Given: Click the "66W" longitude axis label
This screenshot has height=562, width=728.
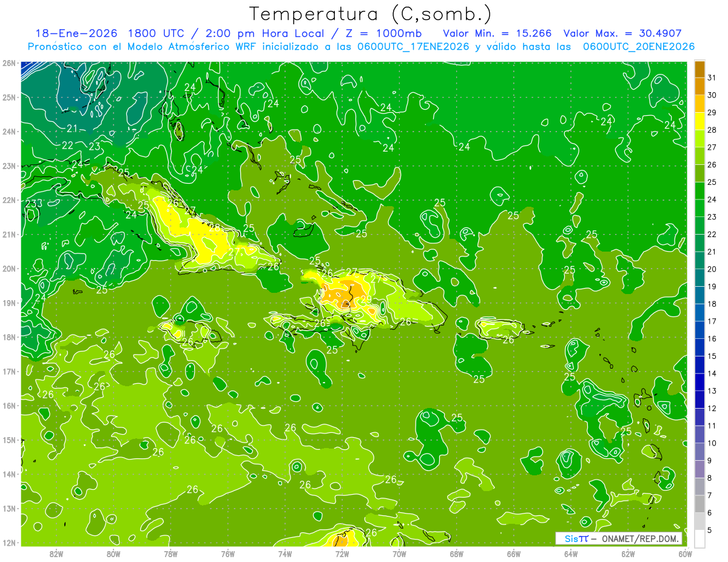Looking at the screenshot, I should pyautogui.click(x=514, y=554).
